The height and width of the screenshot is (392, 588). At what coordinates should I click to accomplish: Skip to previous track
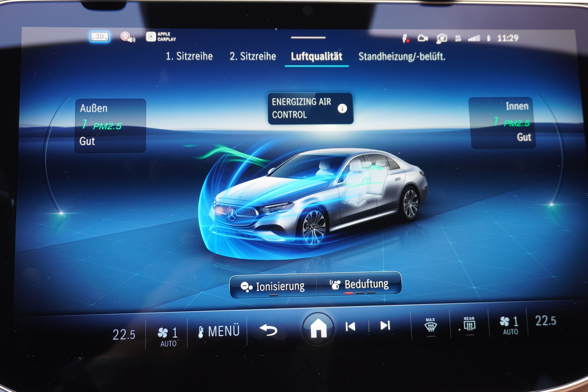tap(350, 326)
